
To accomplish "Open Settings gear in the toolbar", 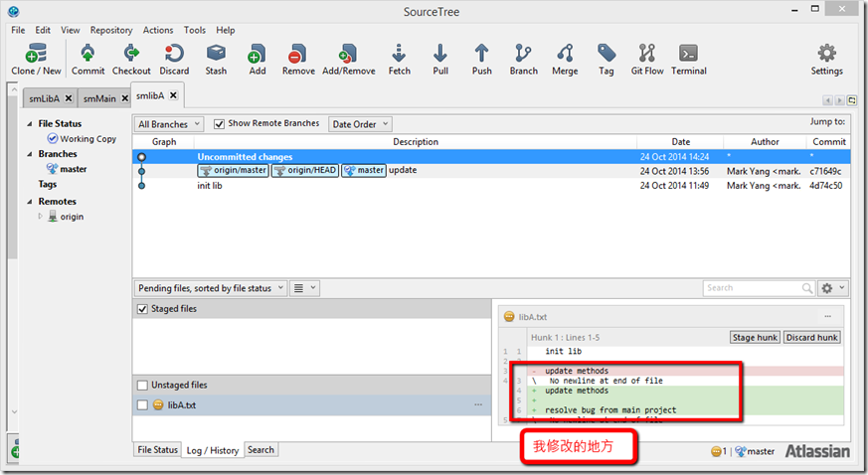I will tap(826, 60).
